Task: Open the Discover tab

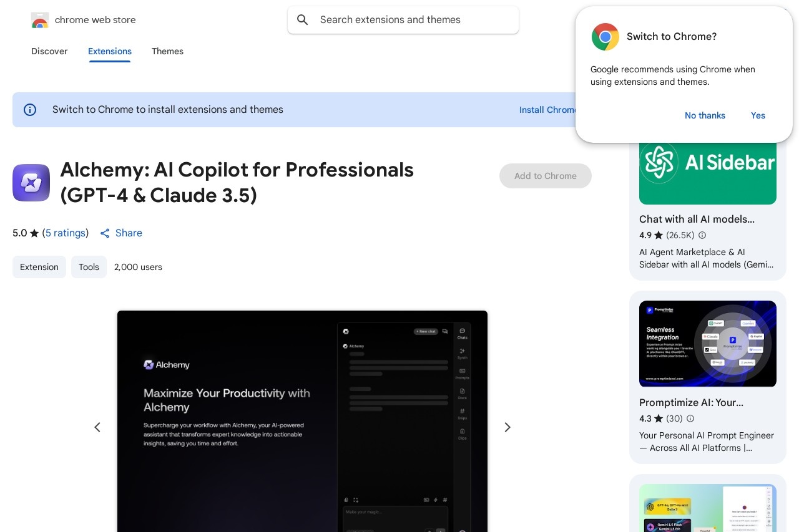Action: [49, 51]
